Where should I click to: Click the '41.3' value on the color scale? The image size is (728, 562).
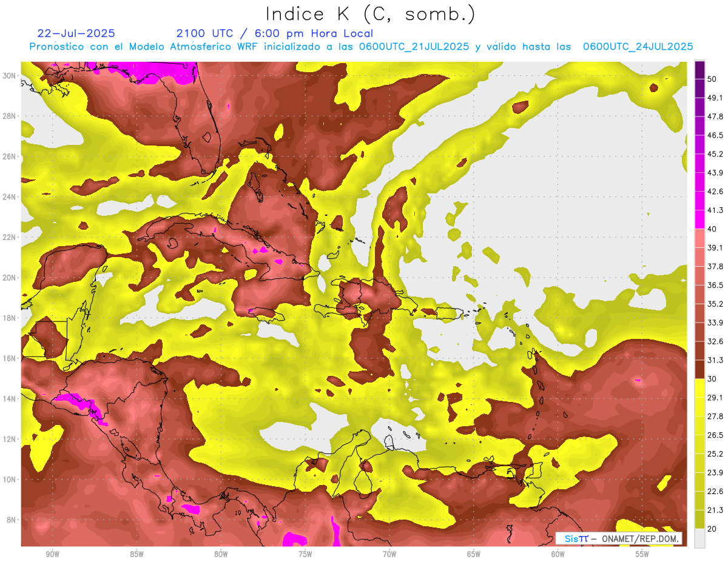coord(715,210)
